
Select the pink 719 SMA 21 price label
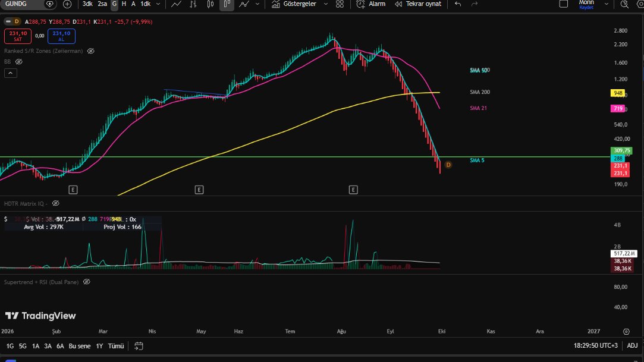[x=618, y=108]
